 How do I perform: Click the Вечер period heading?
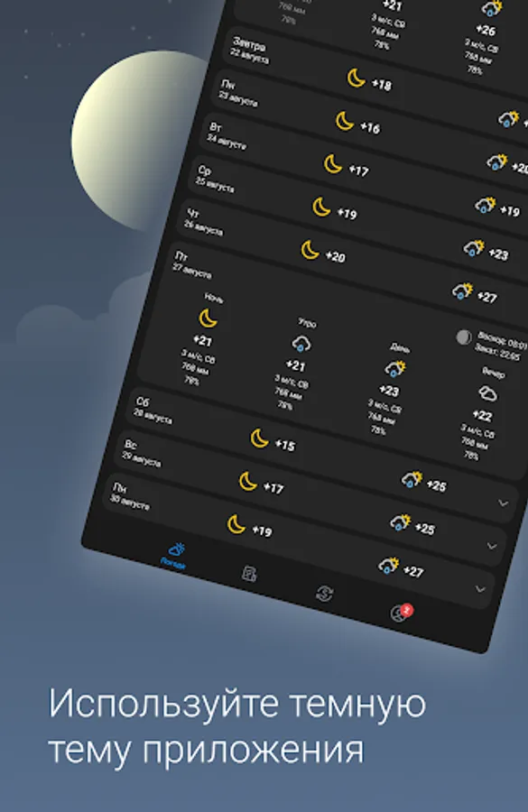pyautogui.click(x=494, y=373)
